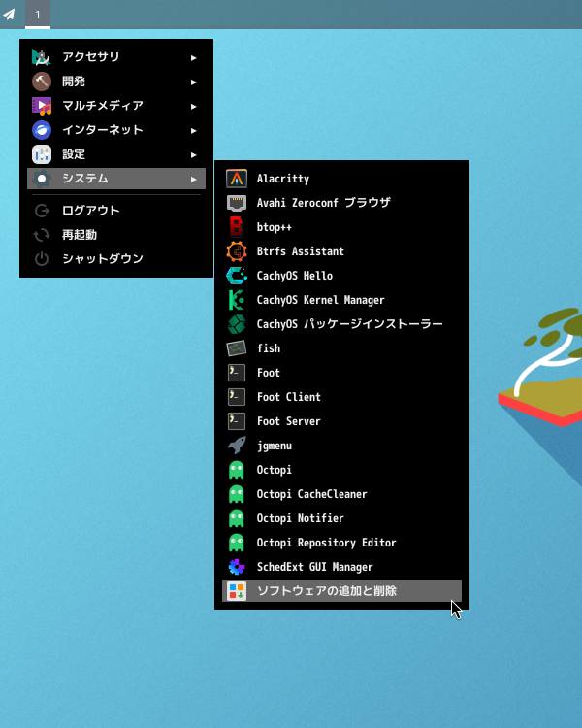Image resolution: width=582 pixels, height=728 pixels.
Task: Click the 設定 sliders icon
Action: (42, 154)
